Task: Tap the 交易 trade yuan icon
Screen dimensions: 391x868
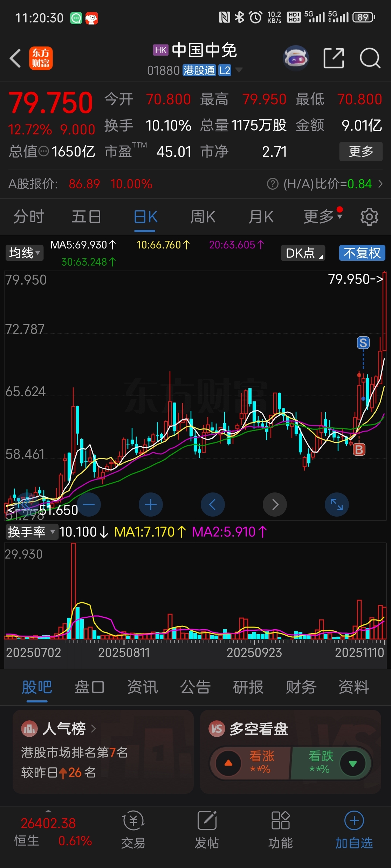Action: tap(133, 821)
